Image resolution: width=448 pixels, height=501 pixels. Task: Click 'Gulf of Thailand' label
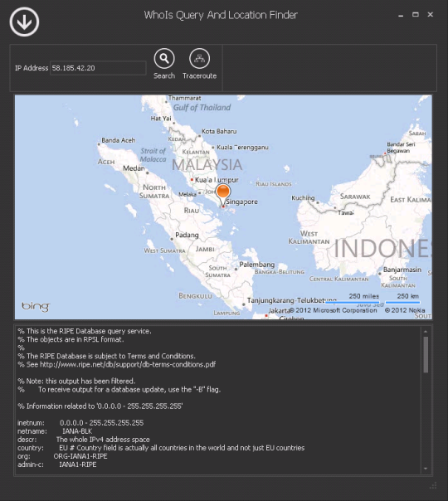tap(202, 108)
